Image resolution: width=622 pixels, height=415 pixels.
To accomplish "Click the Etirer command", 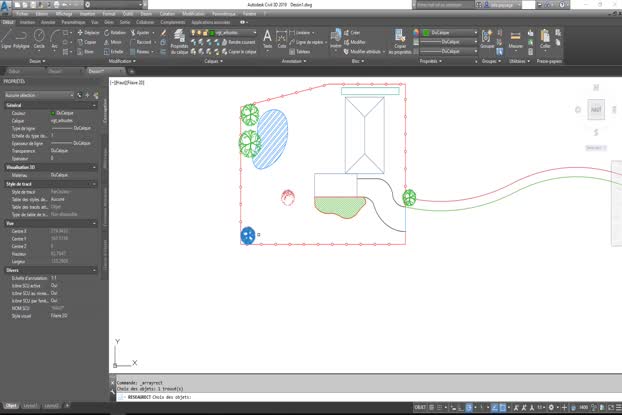I will [x=86, y=52].
